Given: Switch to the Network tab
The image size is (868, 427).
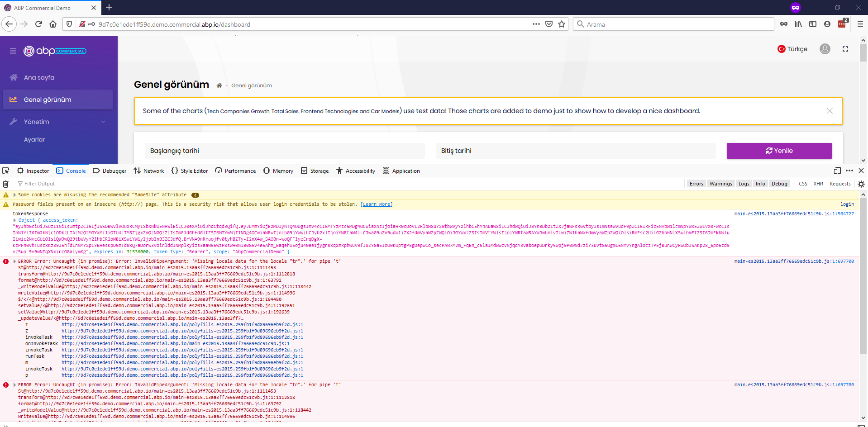Looking at the screenshot, I should [149, 171].
